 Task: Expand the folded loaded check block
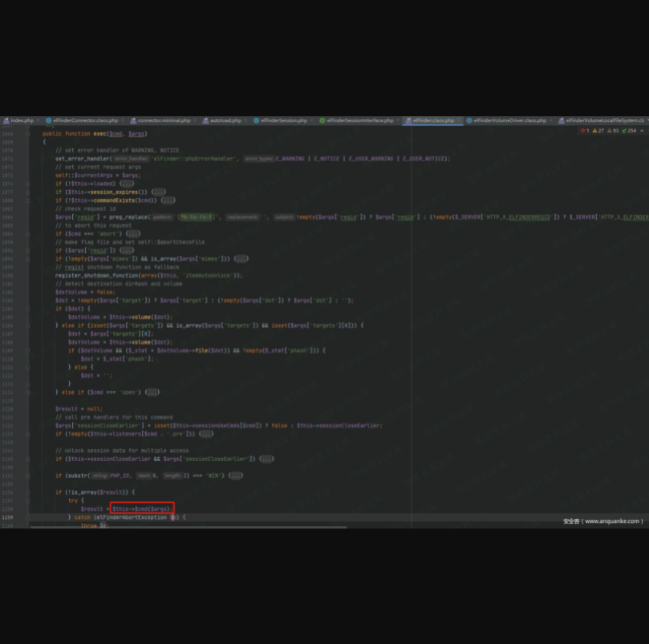tap(127, 184)
